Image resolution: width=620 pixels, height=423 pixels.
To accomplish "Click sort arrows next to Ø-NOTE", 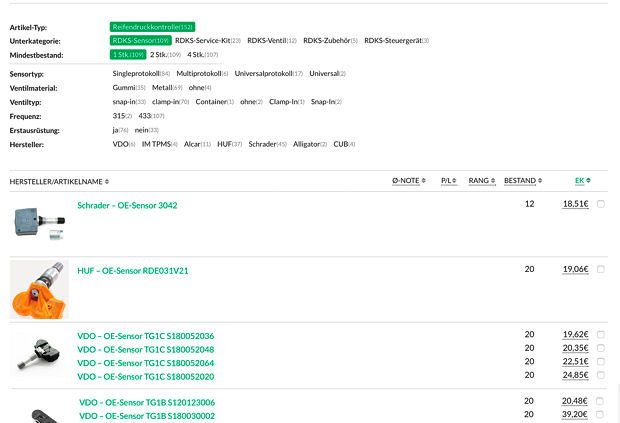I will 423,180.
